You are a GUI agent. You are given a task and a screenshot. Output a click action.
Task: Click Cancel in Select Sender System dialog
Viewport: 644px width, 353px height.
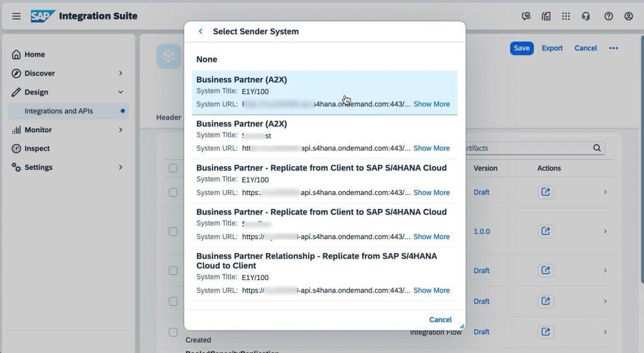440,320
